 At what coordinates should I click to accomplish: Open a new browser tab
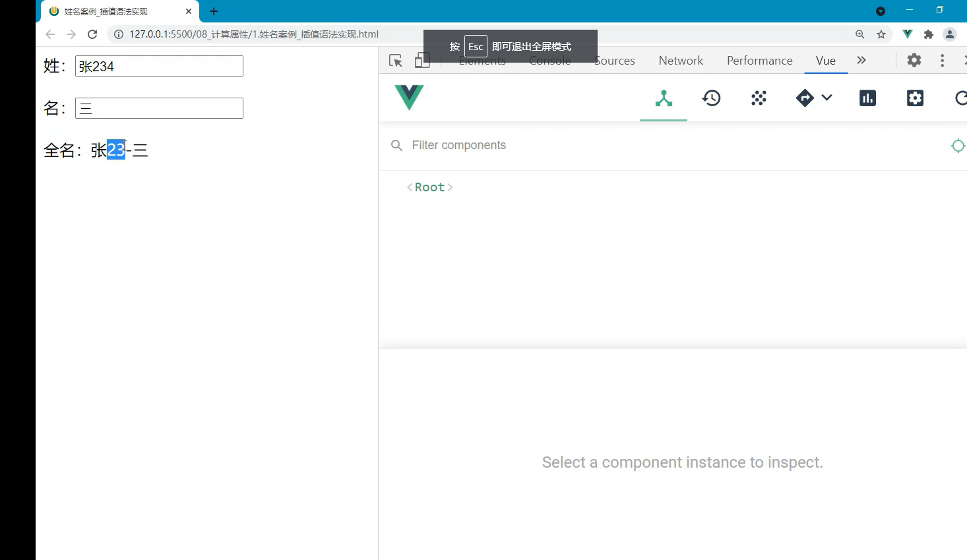[x=213, y=11]
